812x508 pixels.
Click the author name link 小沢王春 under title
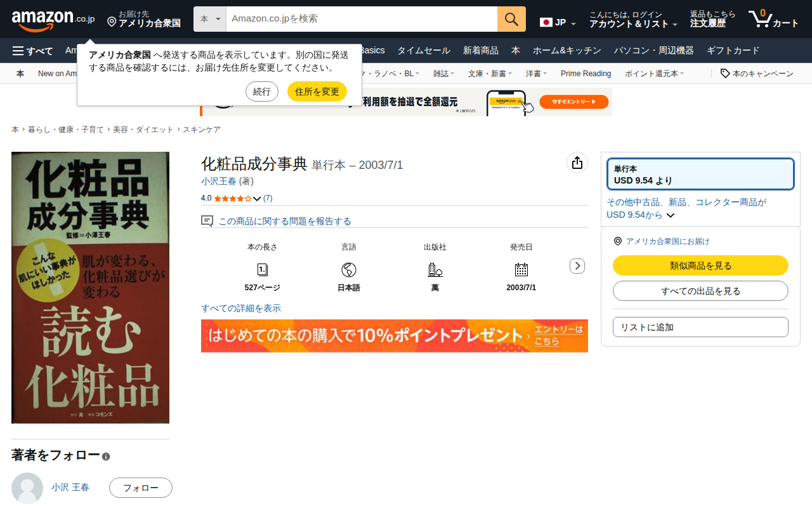click(x=219, y=181)
